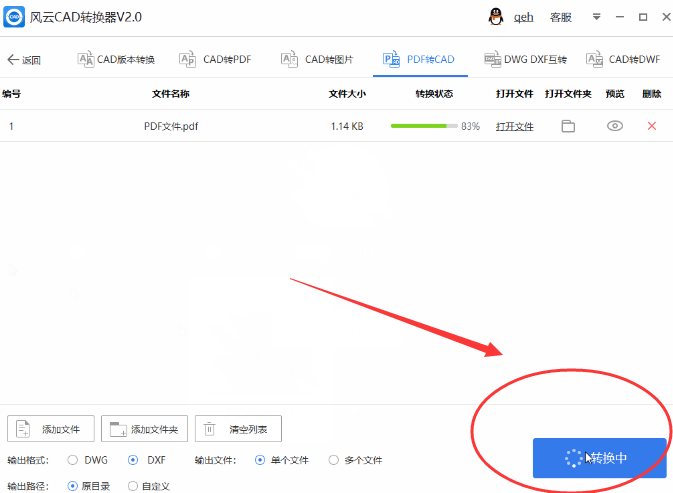Viewport: 673px width, 493px height.
Task: Switch to CAD转DWF tab
Action: (623, 59)
